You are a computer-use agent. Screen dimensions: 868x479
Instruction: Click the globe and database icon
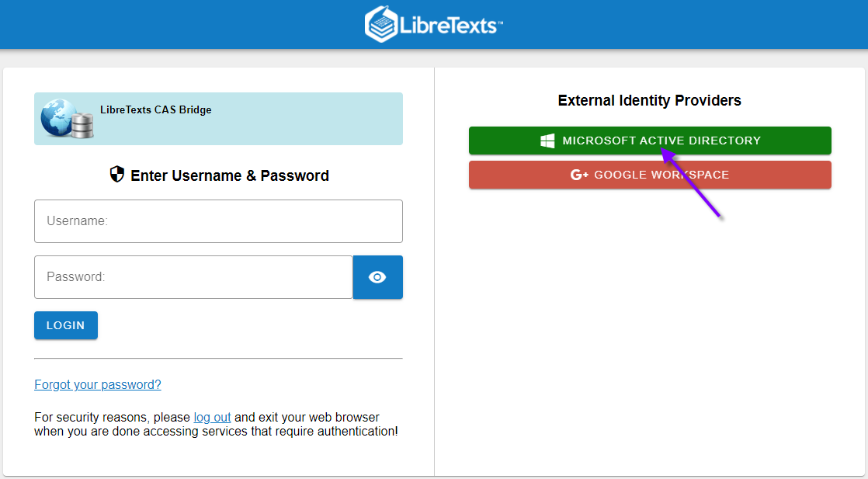(65, 119)
